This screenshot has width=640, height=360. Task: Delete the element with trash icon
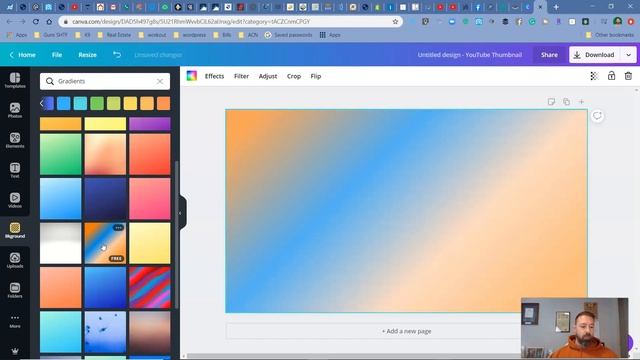628,76
